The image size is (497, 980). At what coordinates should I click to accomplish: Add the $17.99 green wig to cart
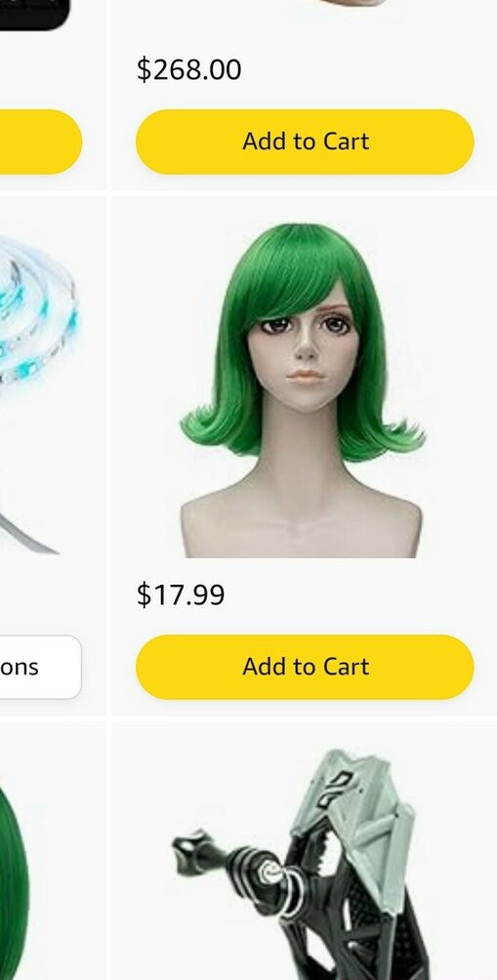pyautogui.click(x=305, y=667)
